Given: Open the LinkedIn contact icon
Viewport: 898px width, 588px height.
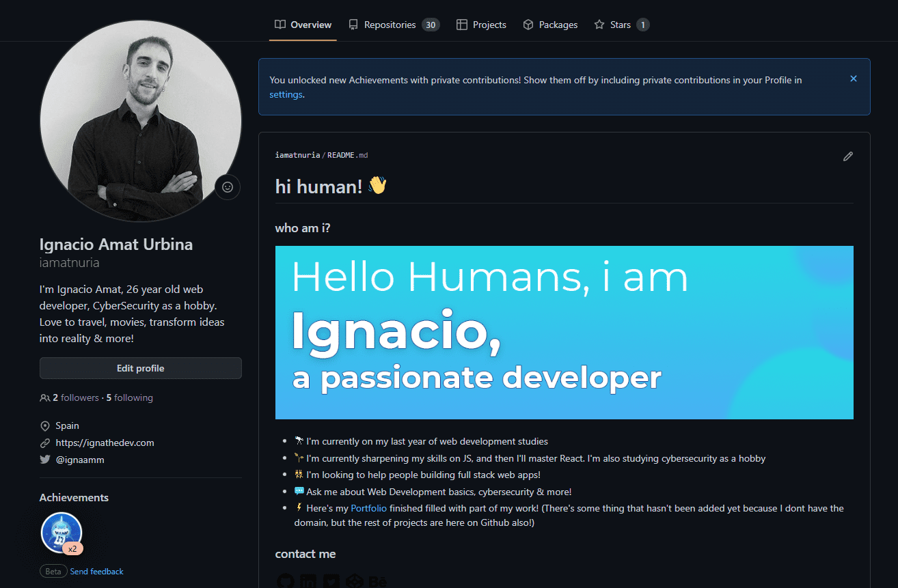Looking at the screenshot, I should click(x=308, y=582).
